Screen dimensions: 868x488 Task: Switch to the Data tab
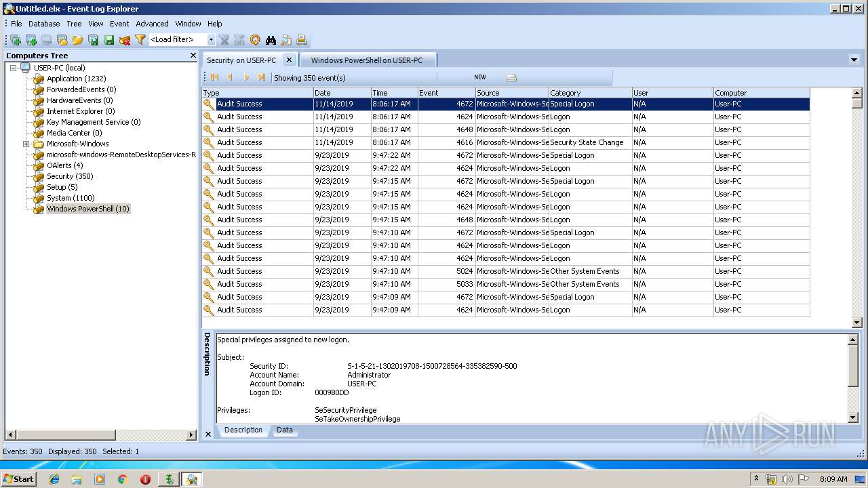pos(285,430)
